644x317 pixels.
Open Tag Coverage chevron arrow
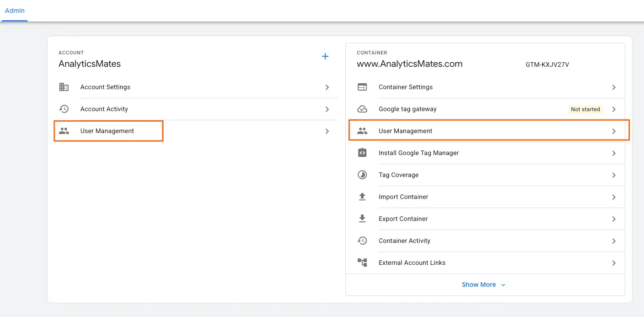click(x=614, y=175)
